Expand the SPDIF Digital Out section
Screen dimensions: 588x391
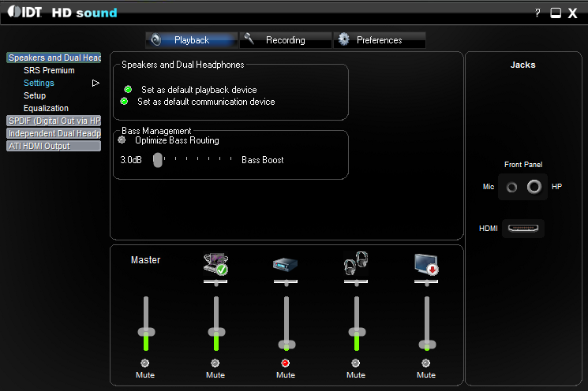pos(54,121)
